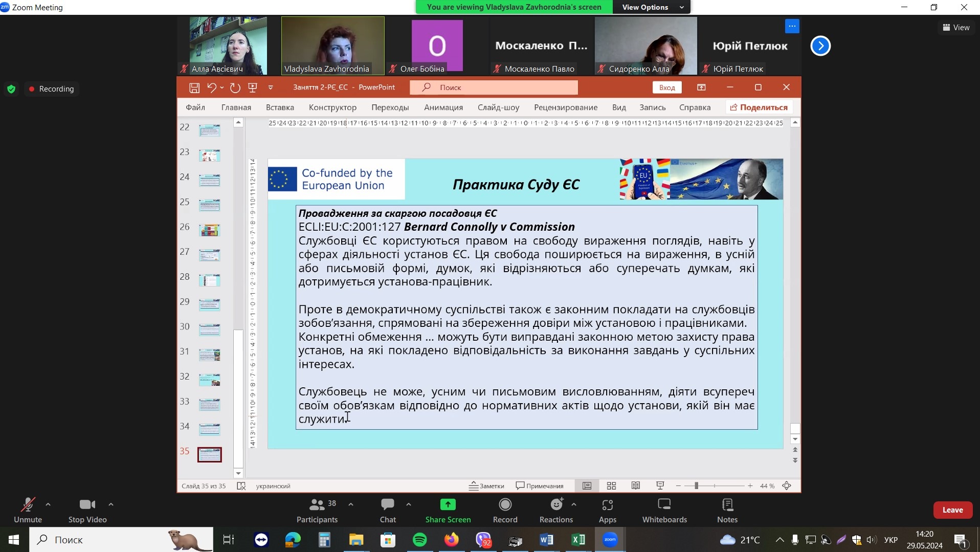This screenshot has height=552, width=980.
Task: Stop the video camera
Action: tap(87, 510)
